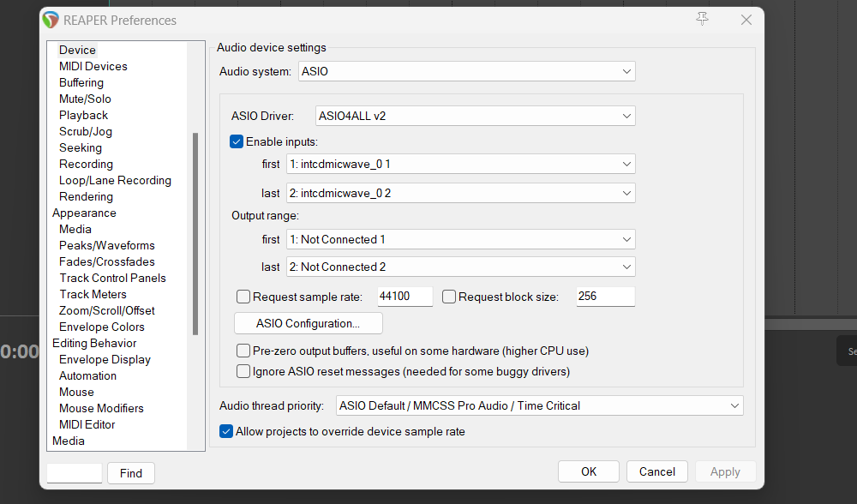The image size is (857, 504).
Task: Open Audio thread priority dropdown
Action: click(x=538, y=405)
